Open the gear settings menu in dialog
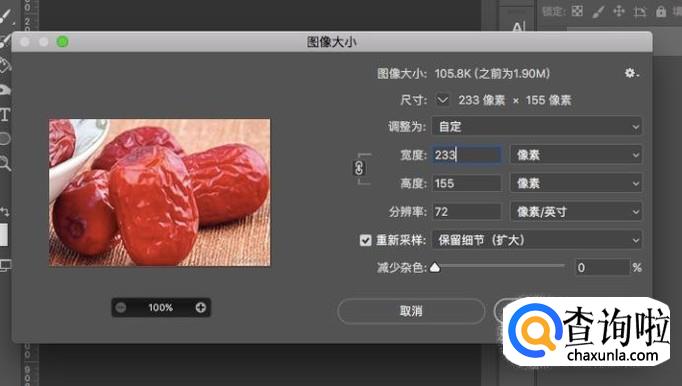The width and height of the screenshot is (682, 386). 631,73
